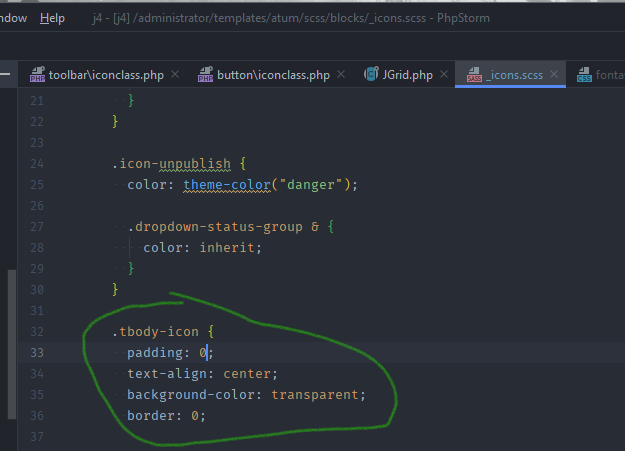Viewport: 625px width, 451px height.
Task: Click line number 32 in gutter
Action: pos(37,332)
